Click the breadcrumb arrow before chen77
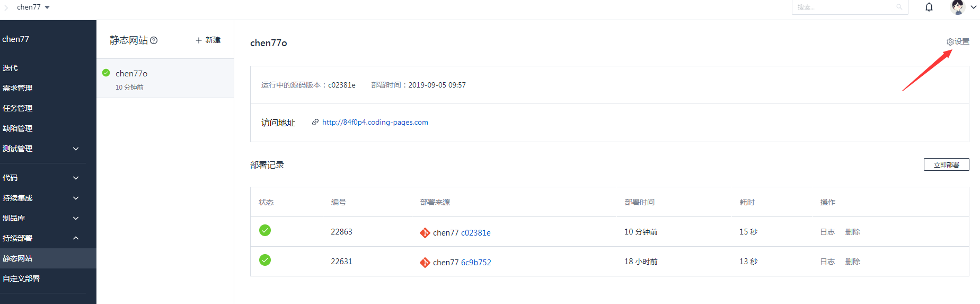The height and width of the screenshot is (304, 980). 6,7
